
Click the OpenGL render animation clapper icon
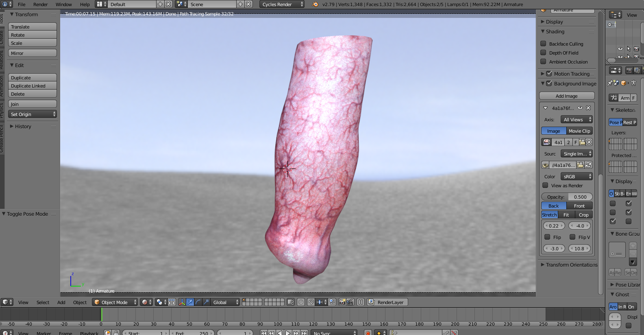350,302
